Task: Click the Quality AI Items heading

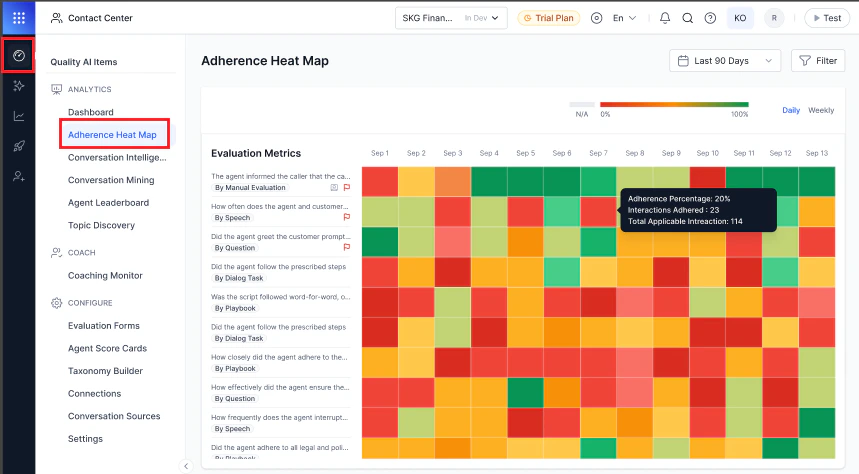Action: tap(84, 62)
